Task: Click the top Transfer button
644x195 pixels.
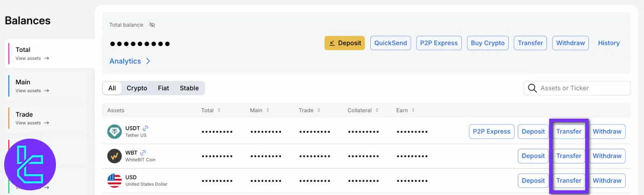Action: point(530,43)
